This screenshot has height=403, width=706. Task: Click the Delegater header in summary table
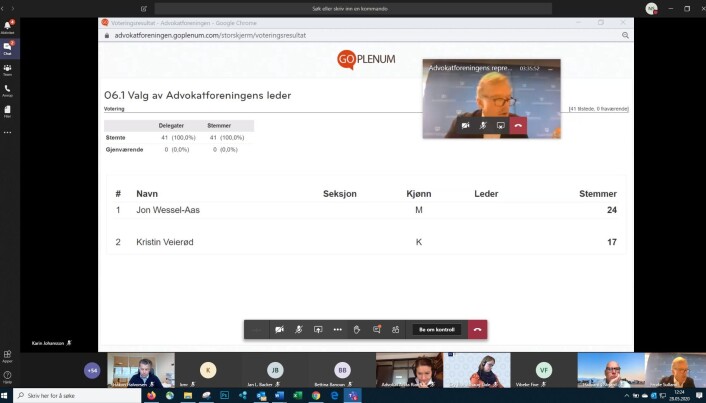[x=171, y=126]
